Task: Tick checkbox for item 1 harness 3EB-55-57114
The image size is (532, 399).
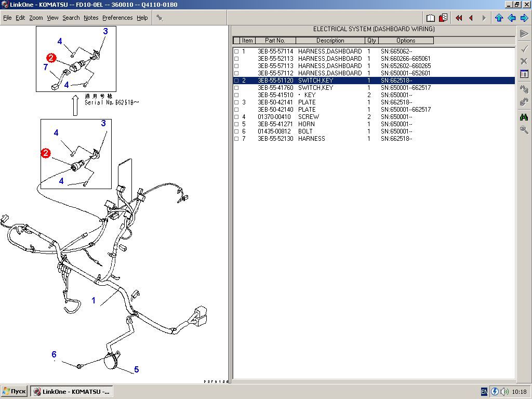Action: pyautogui.click(x=236, y=51)
